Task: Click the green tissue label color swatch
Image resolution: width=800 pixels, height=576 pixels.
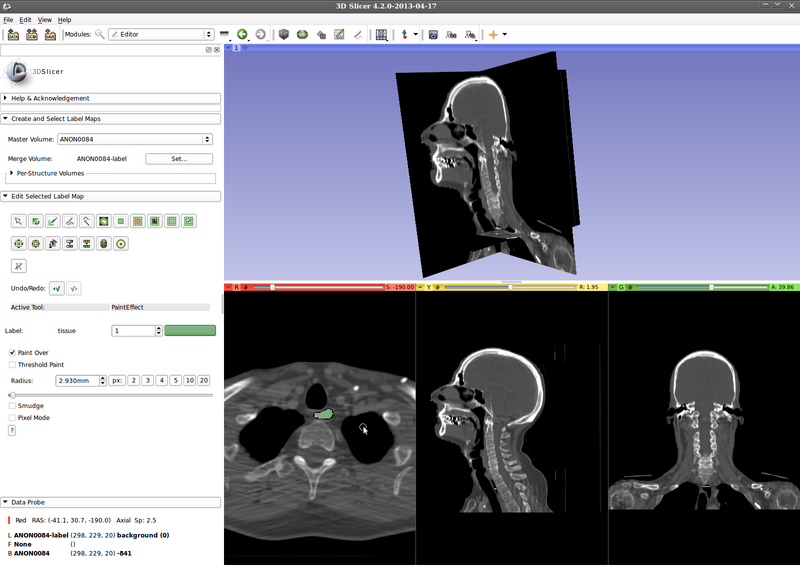Action: (x=190, y=330)
